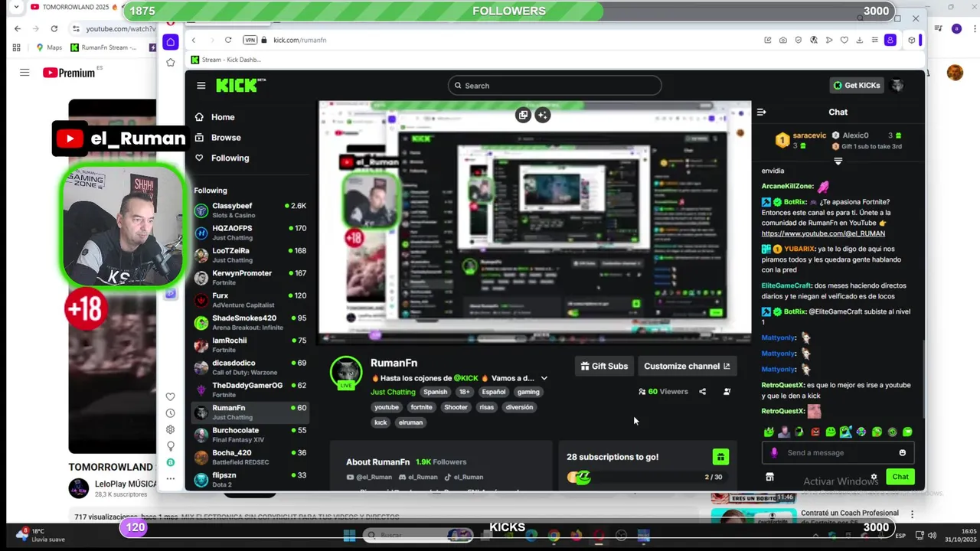Click the fortnite tag
This screenshot has width=980, height=551.
(421, 407)
